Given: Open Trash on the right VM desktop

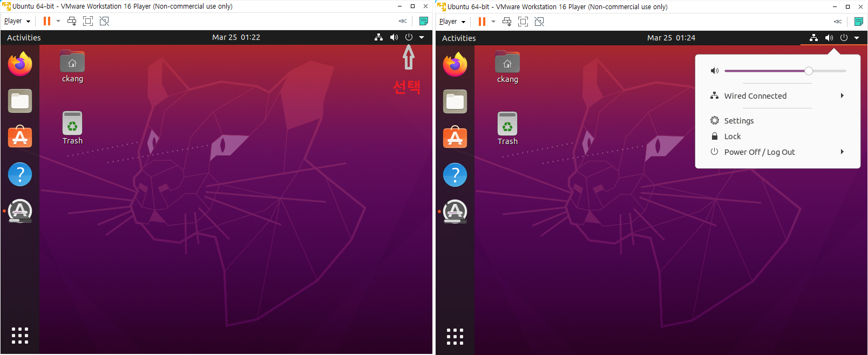Looking at the screenshot, I should (507, 129).
